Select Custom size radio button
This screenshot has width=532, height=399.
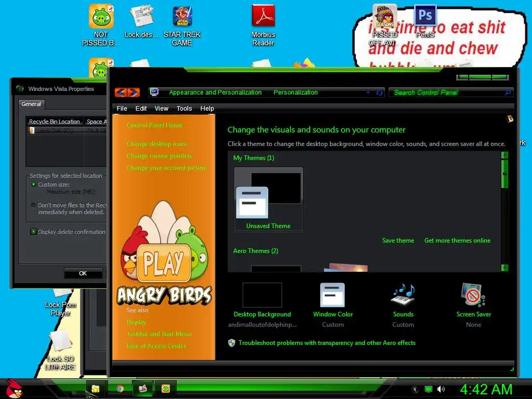click(34, 184)
